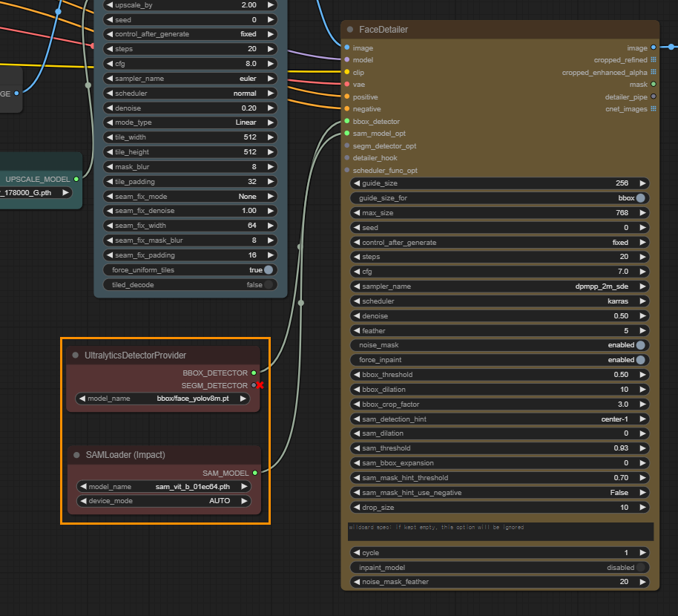Screen dimensions: 678x616
Task: Click FaceDetailer vae input port
Action: 346,85
